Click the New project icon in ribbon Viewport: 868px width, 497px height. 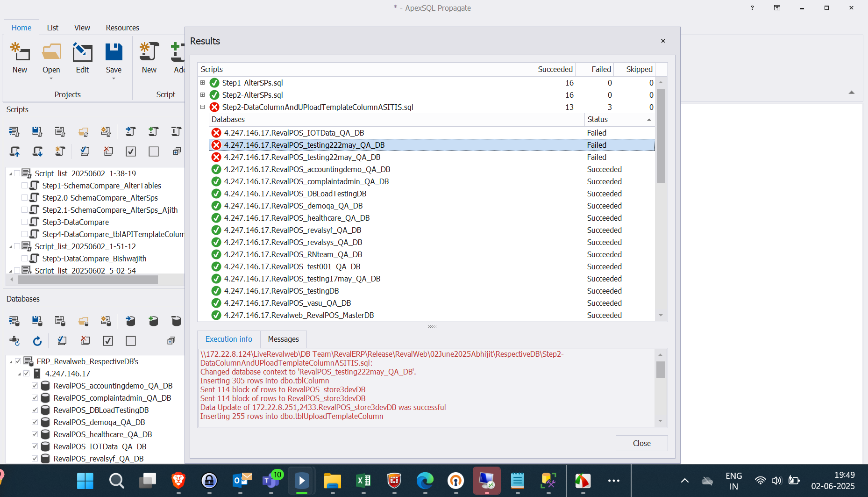[20, 52]
